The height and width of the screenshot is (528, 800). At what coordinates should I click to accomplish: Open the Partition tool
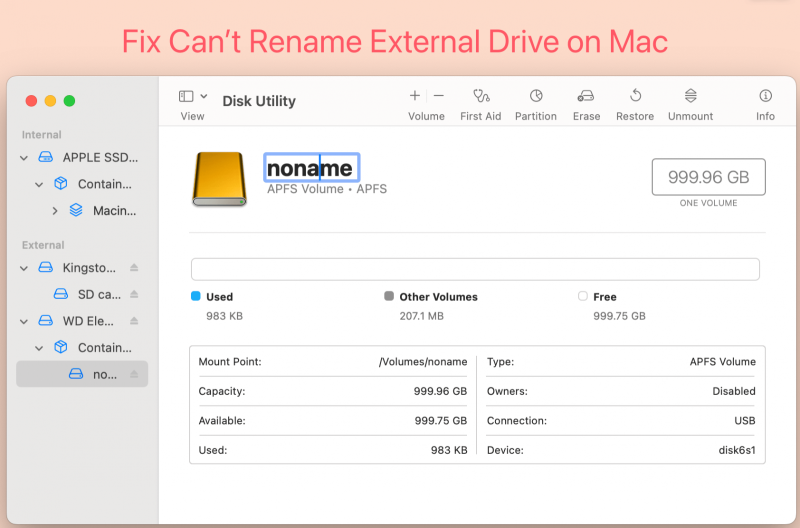[x=536, y=96]
